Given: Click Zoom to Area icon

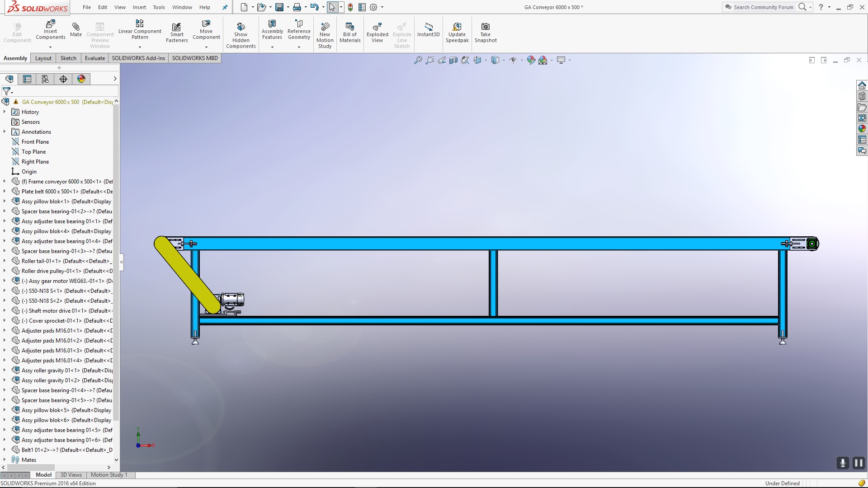Looking at the screenshot, I should (430, 60).
